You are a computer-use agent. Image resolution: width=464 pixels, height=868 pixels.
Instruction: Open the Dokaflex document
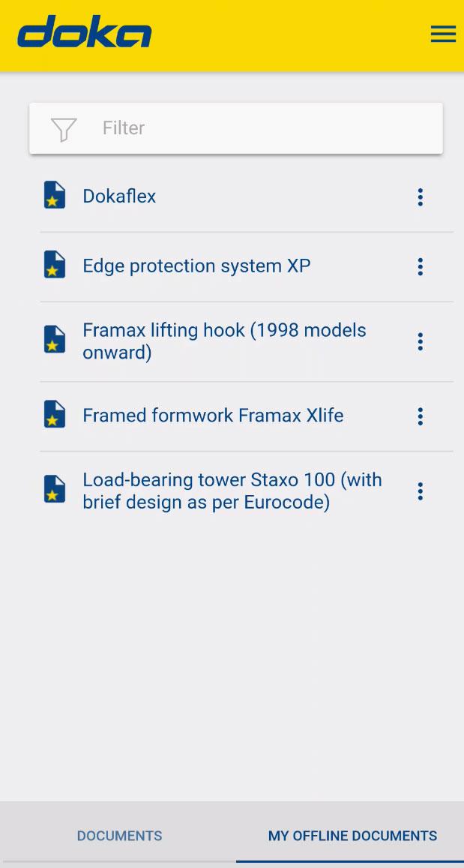point(120,197)
